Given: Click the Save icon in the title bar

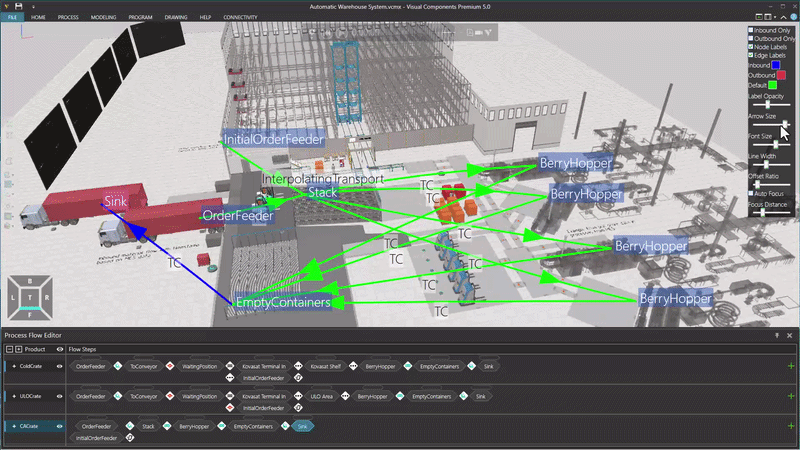Looking at the screenshot, I should pyautogui.click(x=18, y=6).
